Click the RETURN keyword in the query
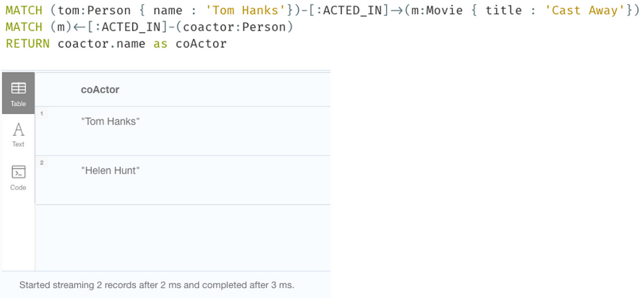Screen dimensions: 644x298 coord(28,43)
